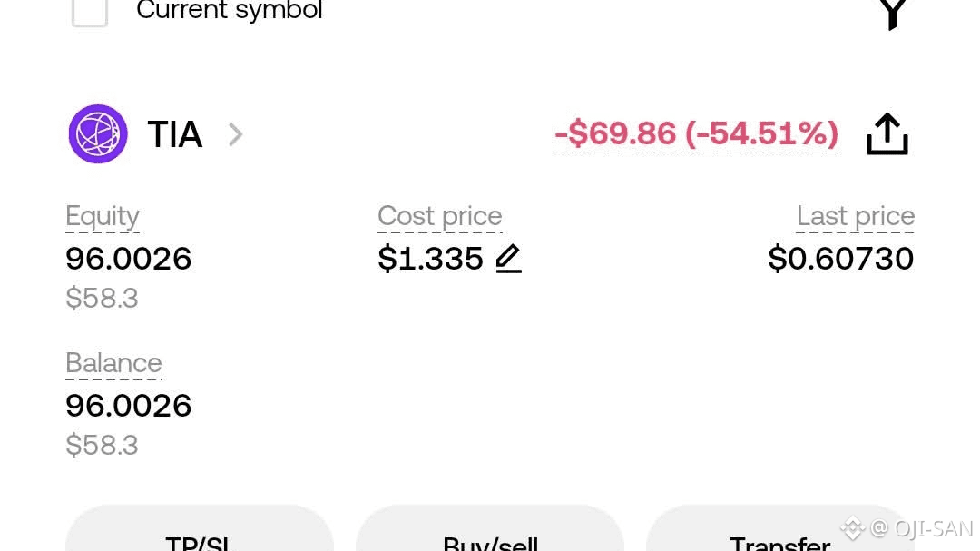Select the 96.0026 amount under Equity
The width and height of the screenshot is (980, 551).
coord(129,259)
